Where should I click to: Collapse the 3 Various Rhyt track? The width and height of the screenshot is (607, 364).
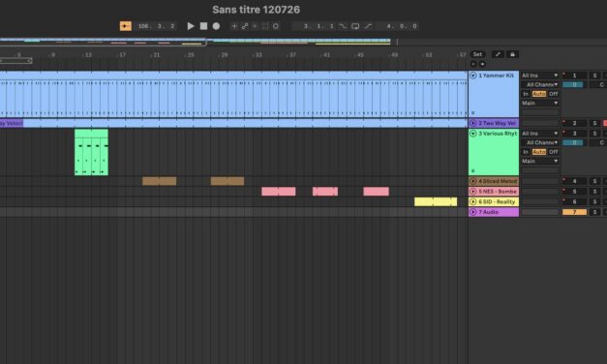point(473,134)
